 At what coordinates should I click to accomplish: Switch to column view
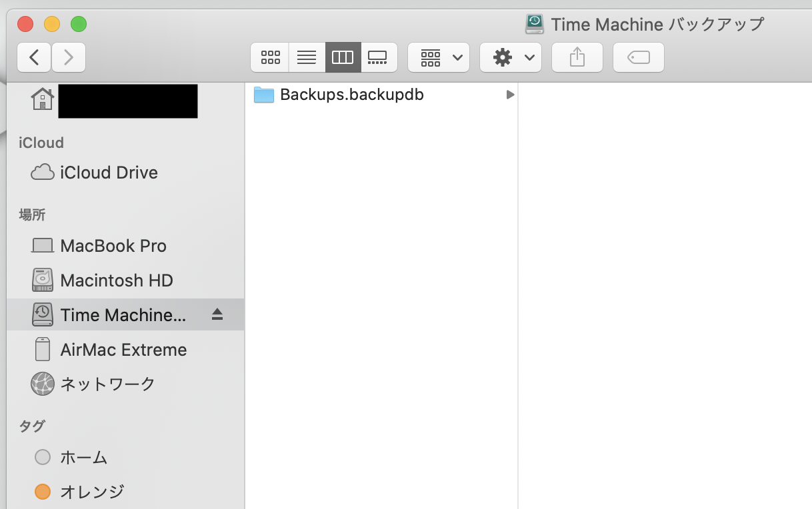(x=343, y=57)
